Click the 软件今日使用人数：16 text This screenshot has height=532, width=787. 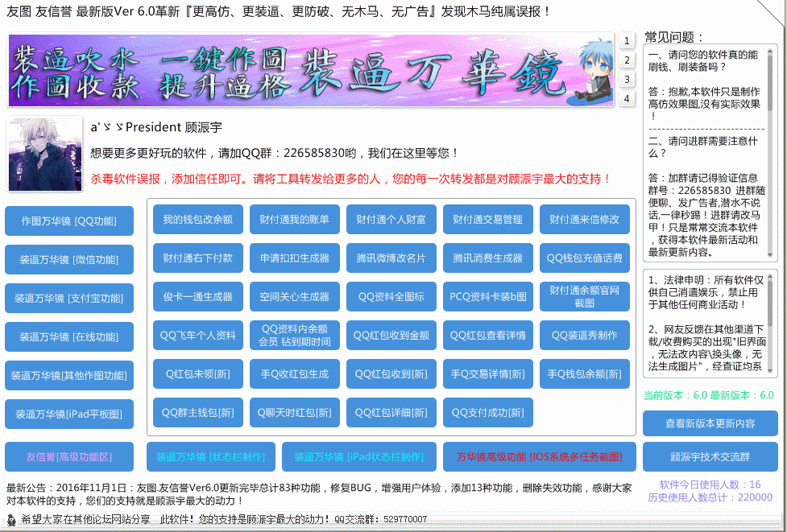[710, 485]
